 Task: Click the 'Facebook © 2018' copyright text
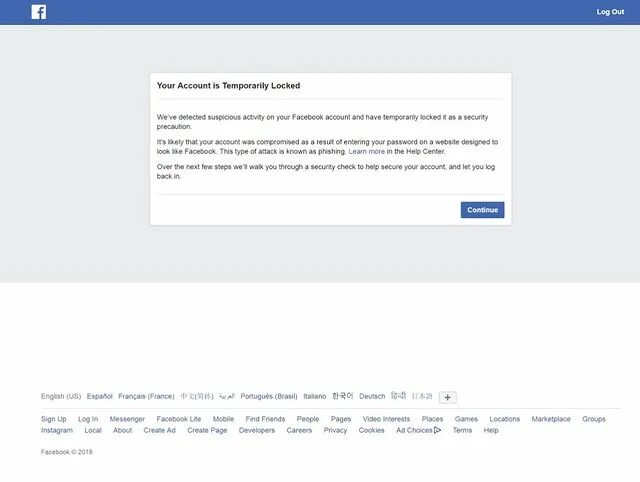point(67,452)
